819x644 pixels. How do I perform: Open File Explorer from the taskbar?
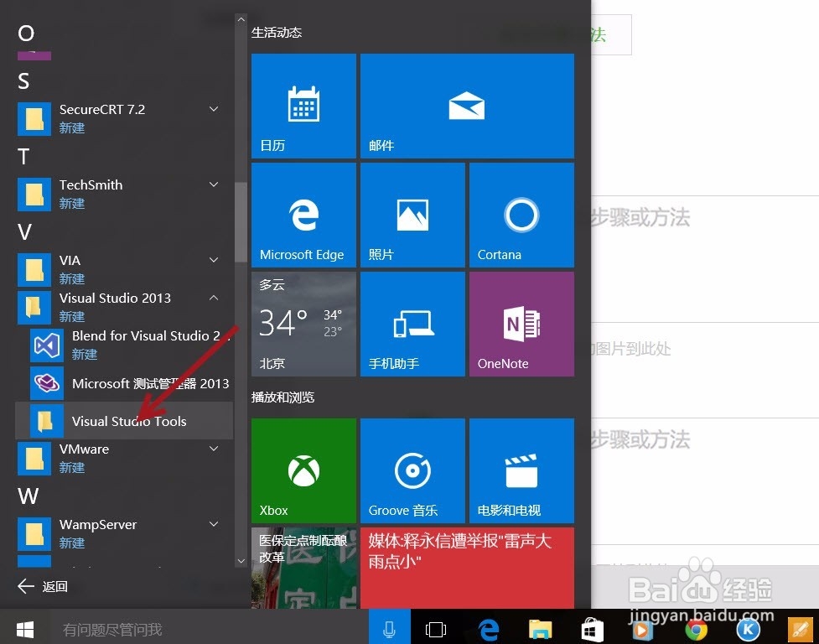[x=540, y=630]
